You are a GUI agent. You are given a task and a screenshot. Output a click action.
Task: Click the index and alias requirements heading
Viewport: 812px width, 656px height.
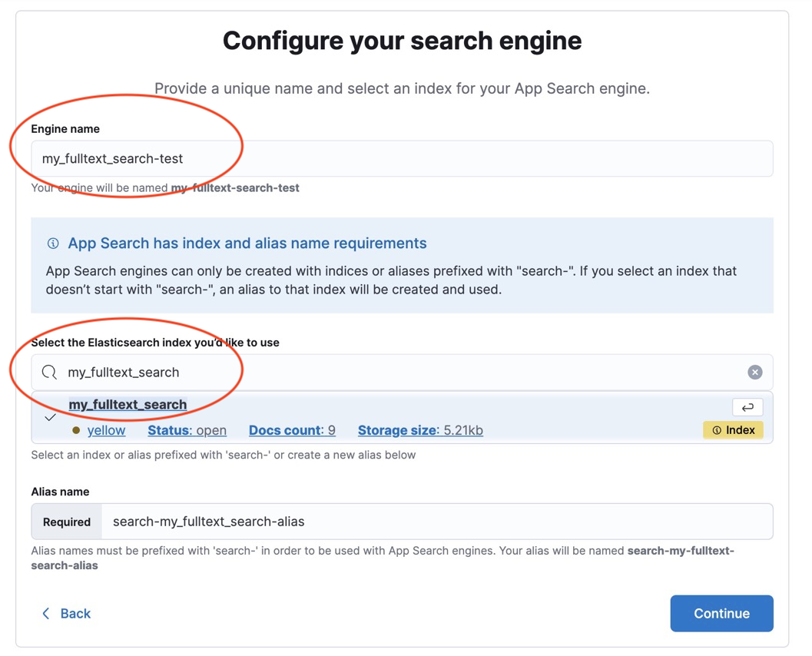tap(247, 244)
